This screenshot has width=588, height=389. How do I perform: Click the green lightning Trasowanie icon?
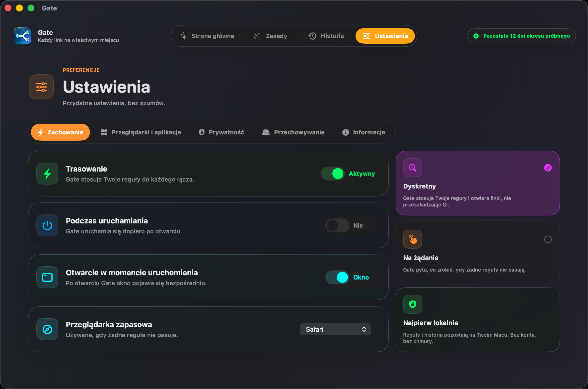pyautogui.click(x=47, y=174)
